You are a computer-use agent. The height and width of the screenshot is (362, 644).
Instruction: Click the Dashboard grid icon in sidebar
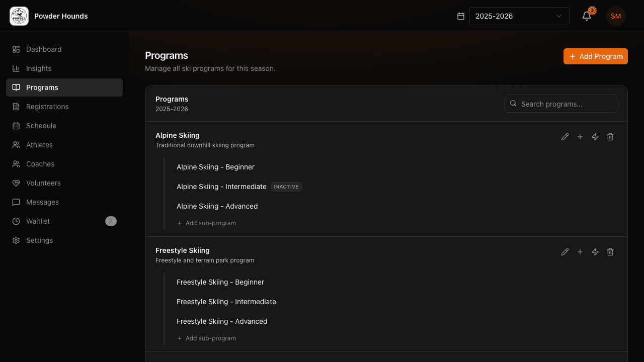[x=16, y=49]
